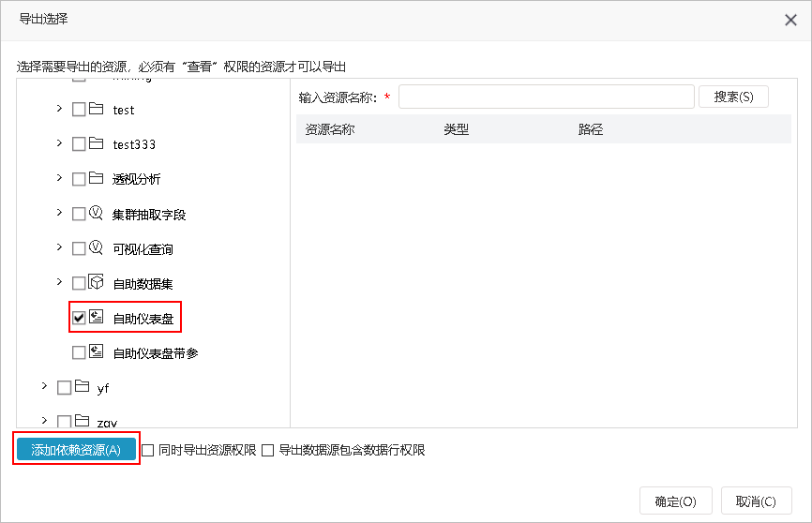812x523 pixels.
Task: Select the test333 tree label
Action: pyautogui.click(x=134, y=144)
